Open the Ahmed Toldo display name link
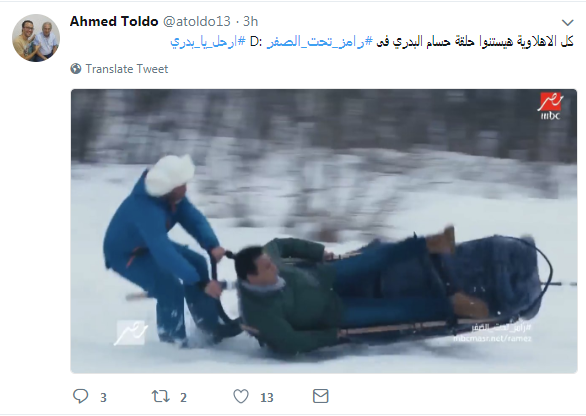Image resolution: width=586 pixels, height=416 pixels. pos(114,22)
